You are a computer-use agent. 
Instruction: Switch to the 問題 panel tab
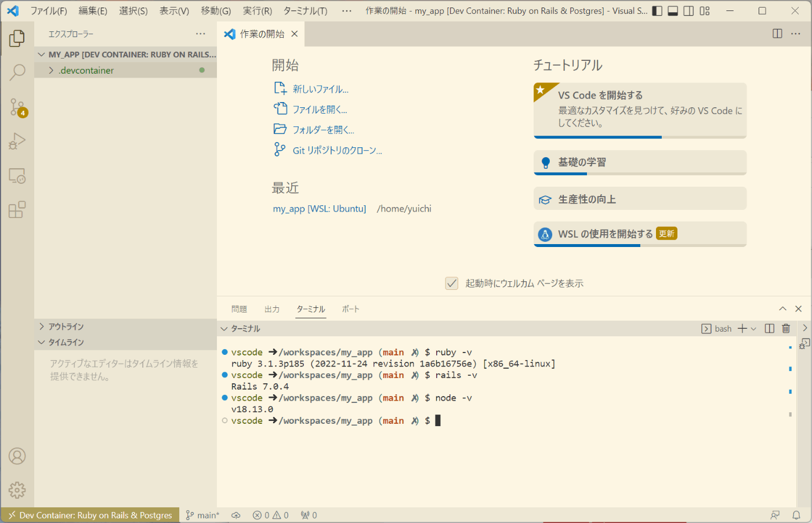[x=239, y=309]
